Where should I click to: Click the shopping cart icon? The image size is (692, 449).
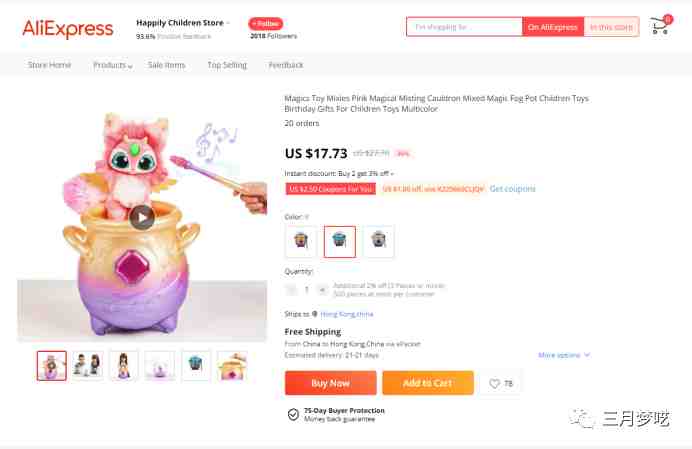pos(659,26)
